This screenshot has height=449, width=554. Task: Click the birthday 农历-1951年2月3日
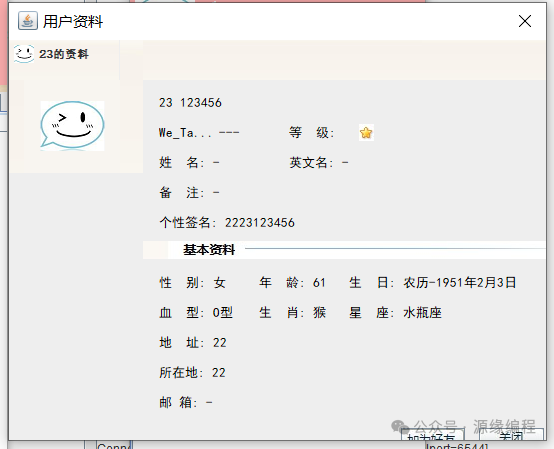pos(460,283)
